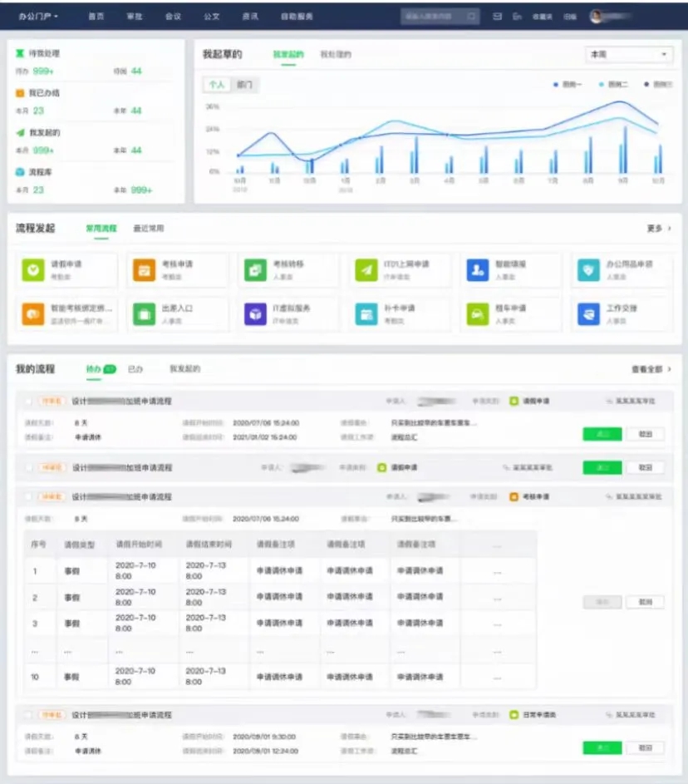Click 查看全部 link in 我的流程
The image size is (688, 784).
[651, 368]
